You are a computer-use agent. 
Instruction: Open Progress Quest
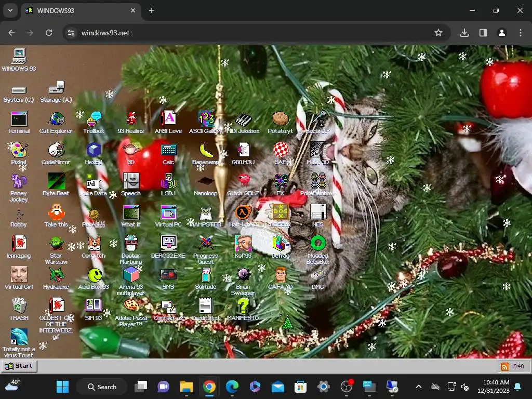pyautogui.click(x=206, y=244)
